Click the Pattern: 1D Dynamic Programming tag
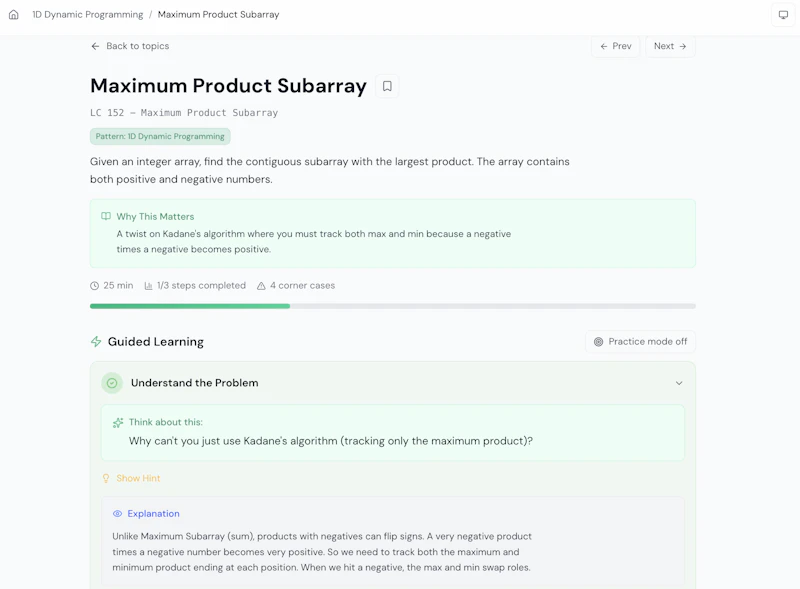 coord(160,136)
